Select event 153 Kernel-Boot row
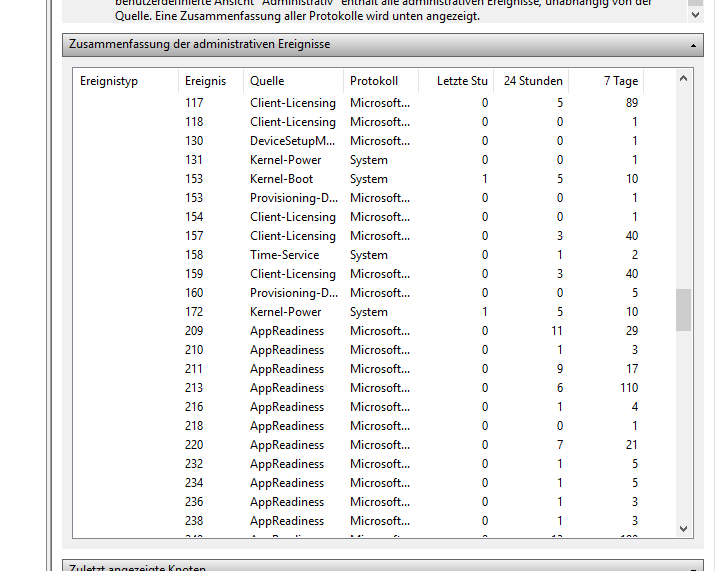 pyautogui.click(x=358, y=179)
